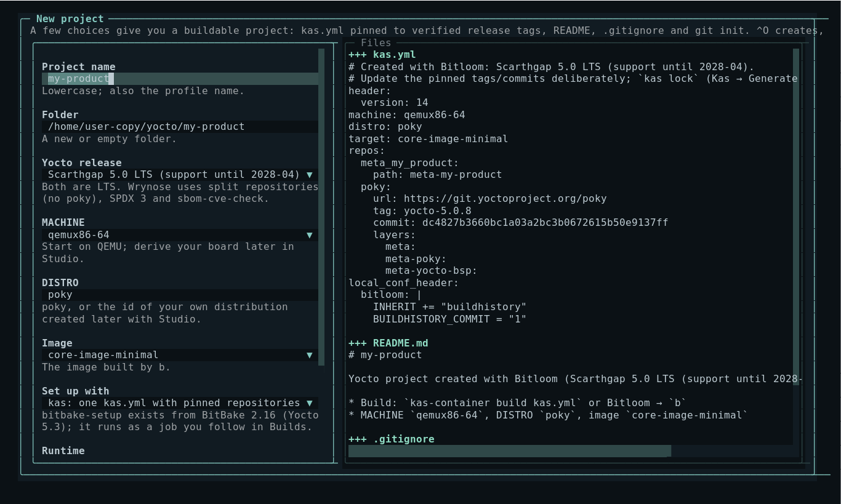
Task: Select the DISTRO poky input field
Action: pyautogui.click(x=180, y=295)
